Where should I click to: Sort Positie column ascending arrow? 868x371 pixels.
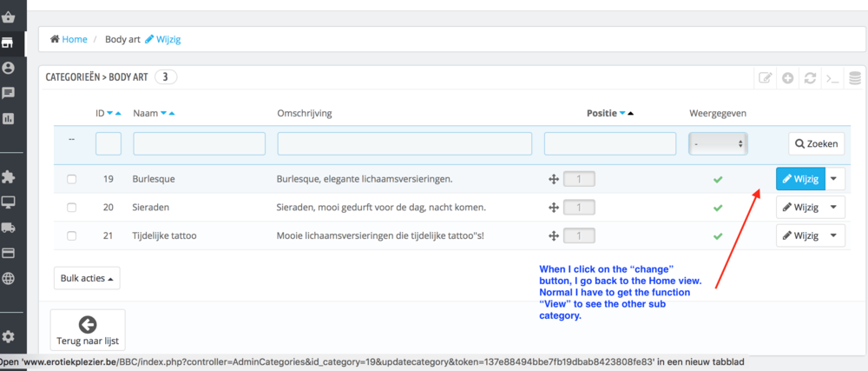630,113
